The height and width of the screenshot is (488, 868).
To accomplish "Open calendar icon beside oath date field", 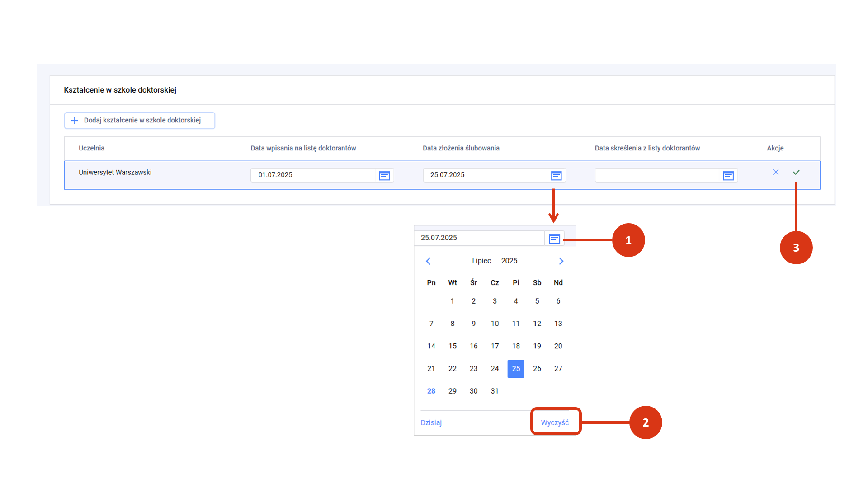I will pyautogui.click(x=556, y=175).
